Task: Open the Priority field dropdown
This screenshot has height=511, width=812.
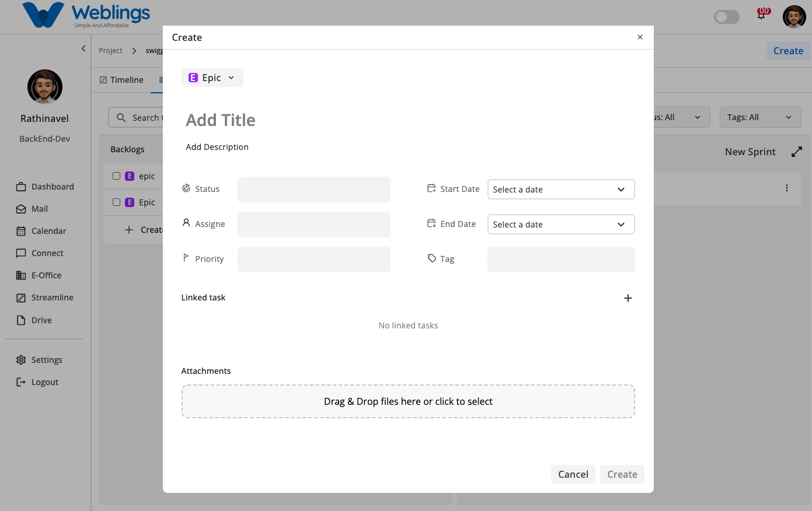Action: pyautogui.click(x=314, y=260)
